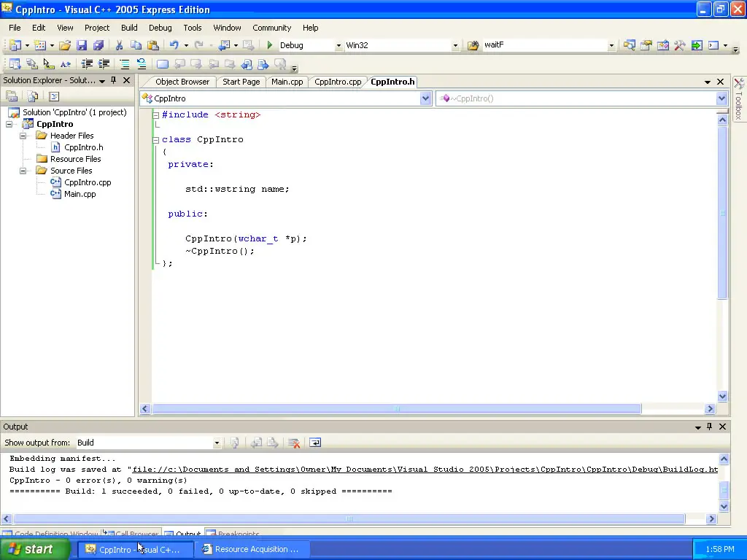Comment out the selected lines icon
This screenshot has width=747, height=560.
[x=124, y=64]
